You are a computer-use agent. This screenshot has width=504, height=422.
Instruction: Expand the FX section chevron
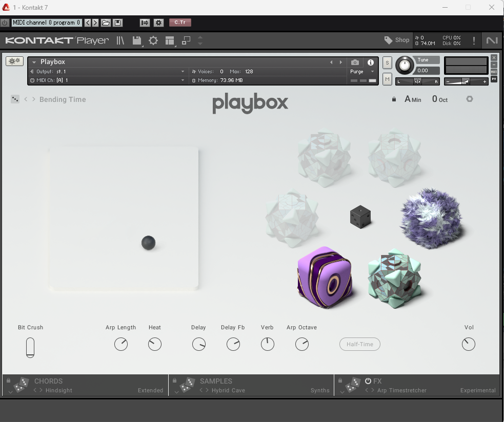pyautogui.click(x=342, y=392)
